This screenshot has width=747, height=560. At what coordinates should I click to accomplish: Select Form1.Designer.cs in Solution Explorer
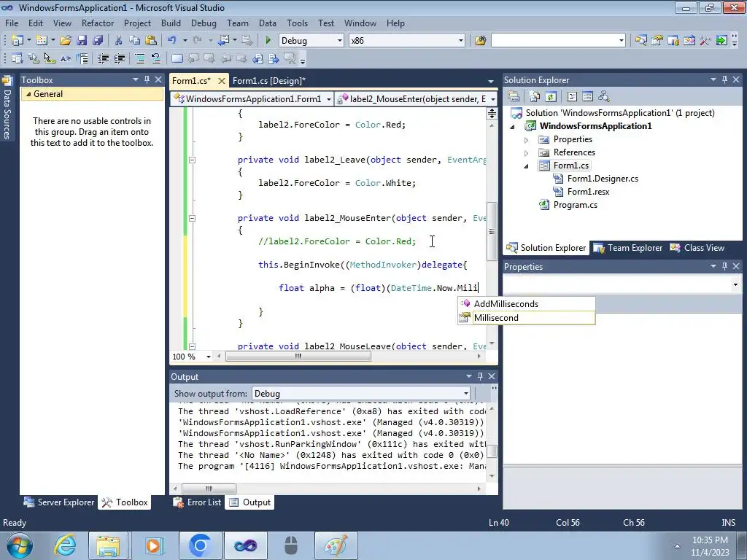point(603,179)
